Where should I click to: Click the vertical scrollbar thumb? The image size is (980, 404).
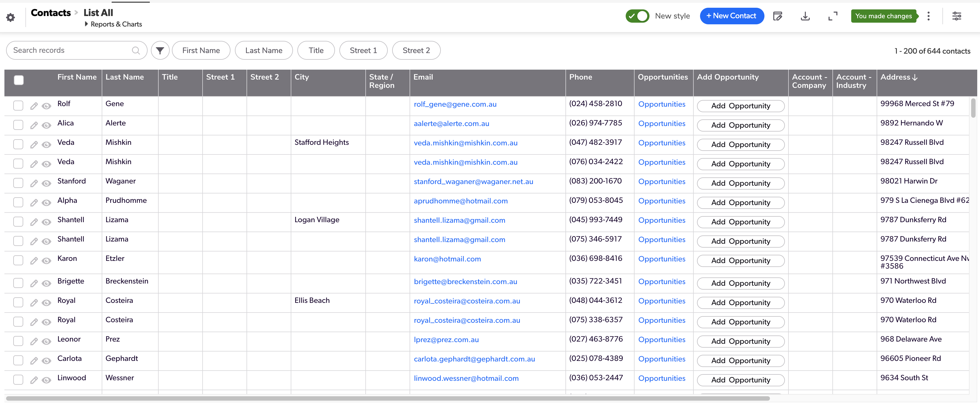tap(973, 108)
